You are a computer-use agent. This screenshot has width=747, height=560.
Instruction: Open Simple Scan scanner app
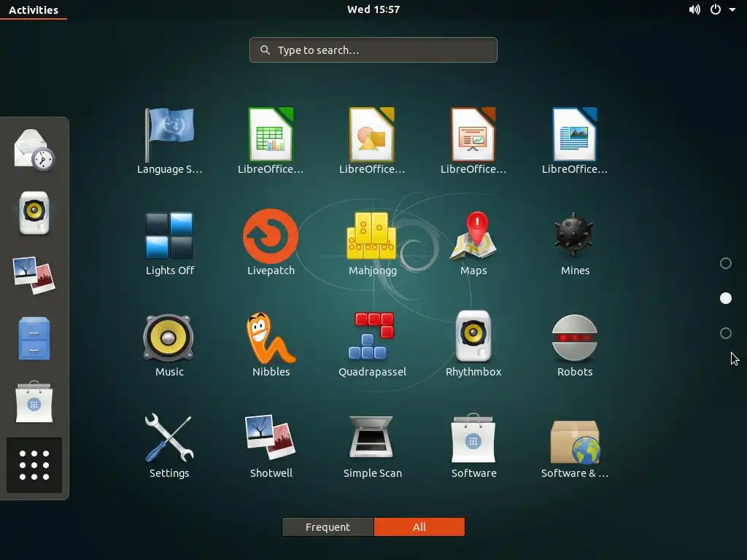371,437
